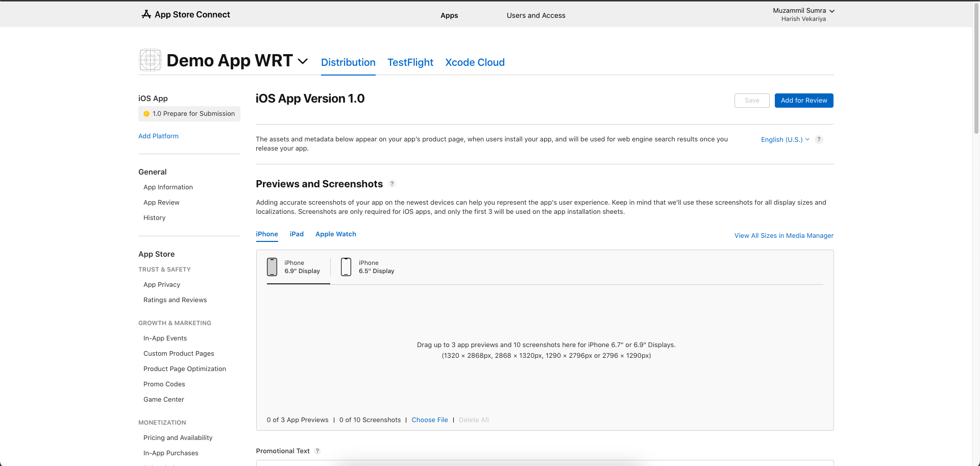Open Ratings and Reviews in the sidebar

175,300
